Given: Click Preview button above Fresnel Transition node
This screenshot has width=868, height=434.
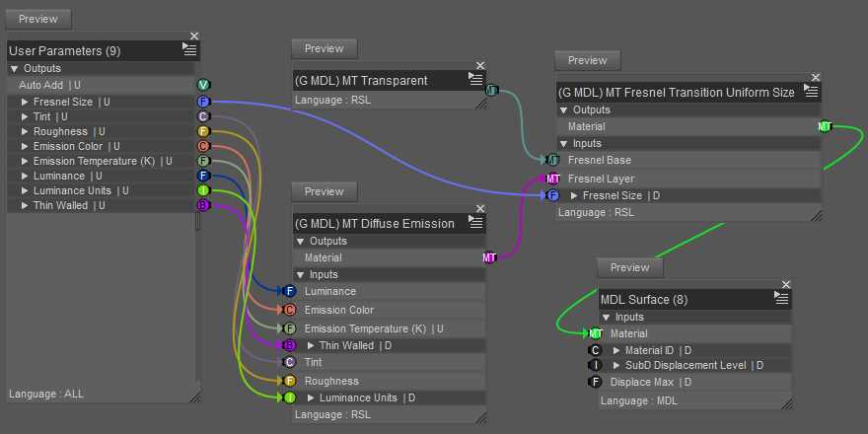Looking at the screenshot, I should click(x=587, y=60).
